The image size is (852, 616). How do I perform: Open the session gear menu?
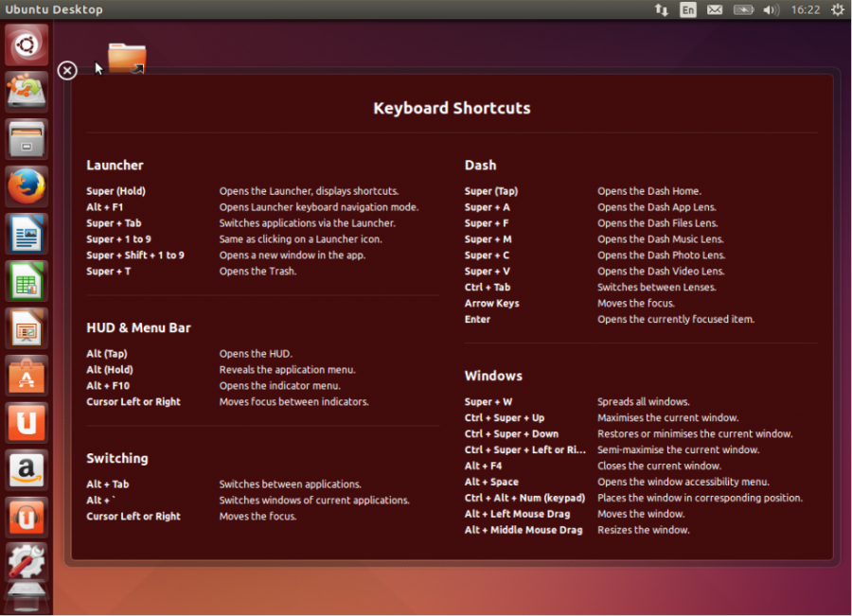click(x=837, y=9)
